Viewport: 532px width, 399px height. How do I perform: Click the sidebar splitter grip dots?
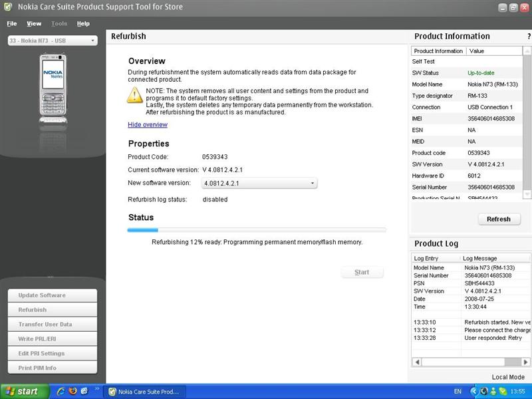(51, 277)
